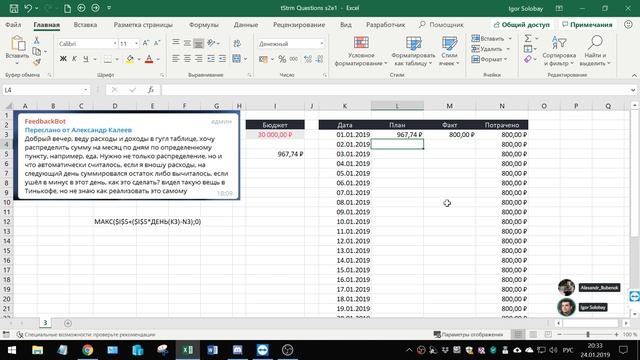640x360 pixels.
Task: Switch to the Разработчик tab
Action: [385, 24]
